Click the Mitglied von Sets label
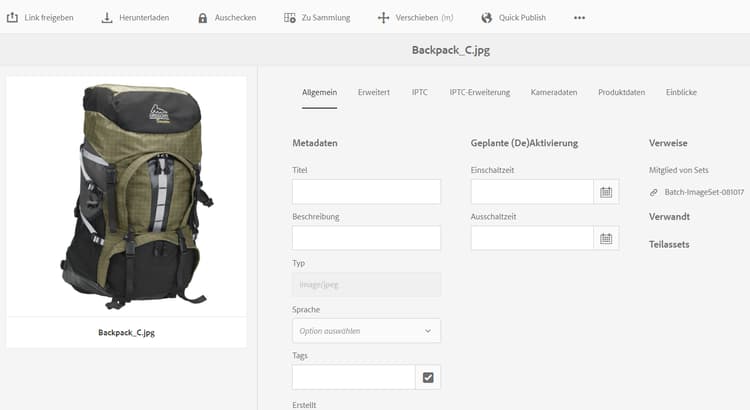The height and width of the screenshot is (410, 750). click(679, 170)
